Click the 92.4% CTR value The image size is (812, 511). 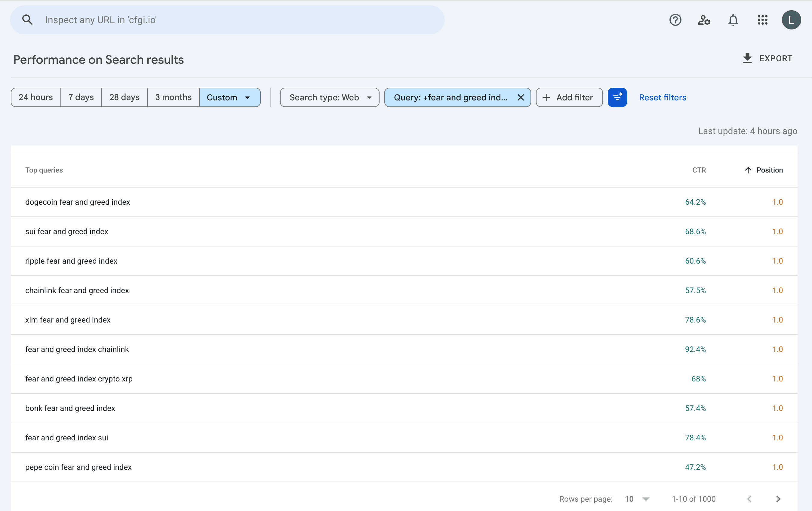tap(695, 349)
